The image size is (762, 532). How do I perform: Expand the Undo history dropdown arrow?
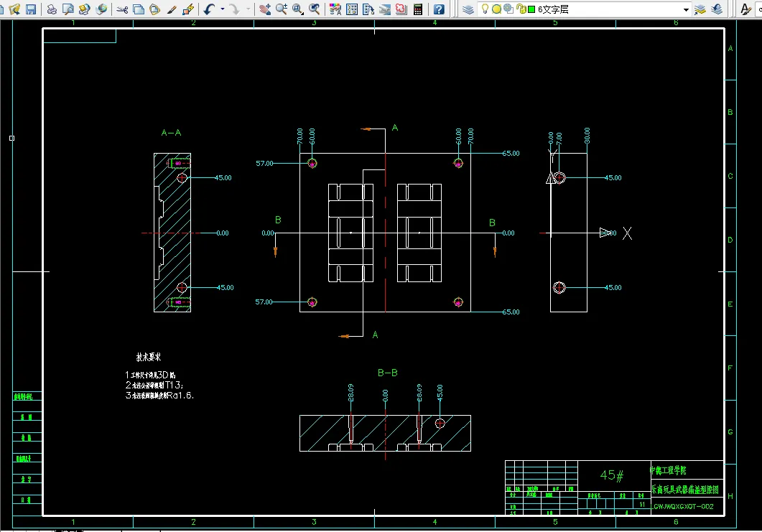(x=223, y=9)
